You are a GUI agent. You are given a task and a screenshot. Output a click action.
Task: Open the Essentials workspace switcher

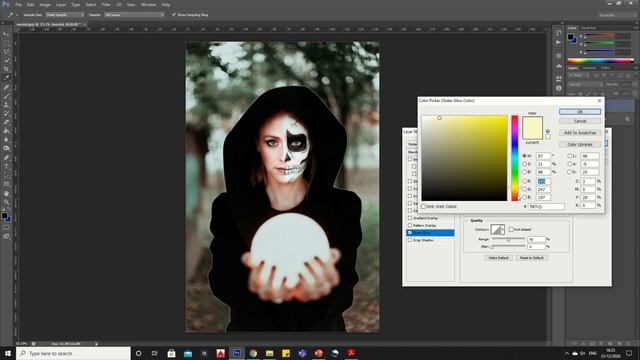[x=617, y=15]
